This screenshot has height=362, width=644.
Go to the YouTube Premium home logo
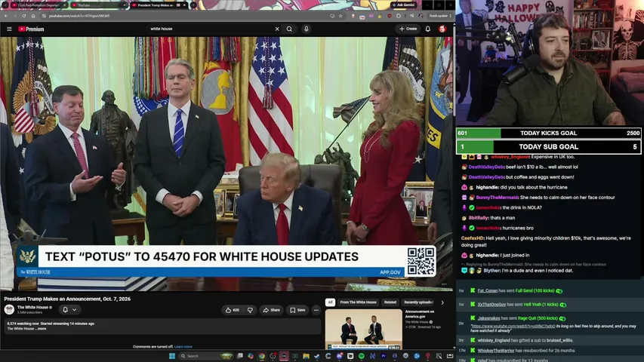click(31, 29)
